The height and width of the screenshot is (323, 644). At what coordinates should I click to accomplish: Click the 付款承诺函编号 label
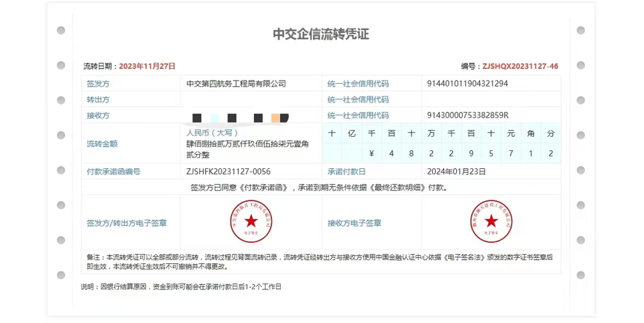click(113, 172)
